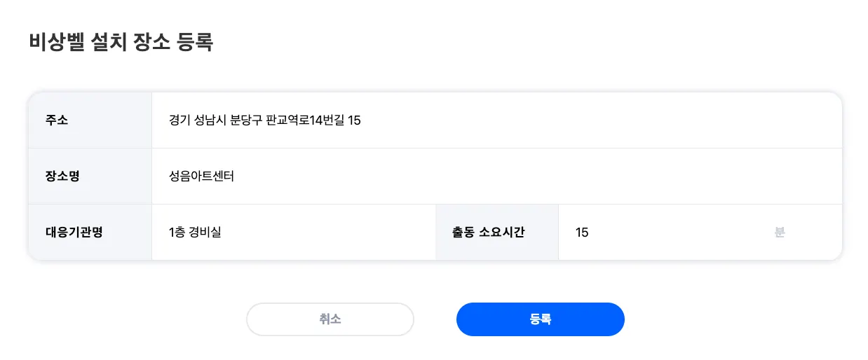868x360 pixels.
Task: Click the 1층 경비실 agency text
Action: click(x=195, y=233)
